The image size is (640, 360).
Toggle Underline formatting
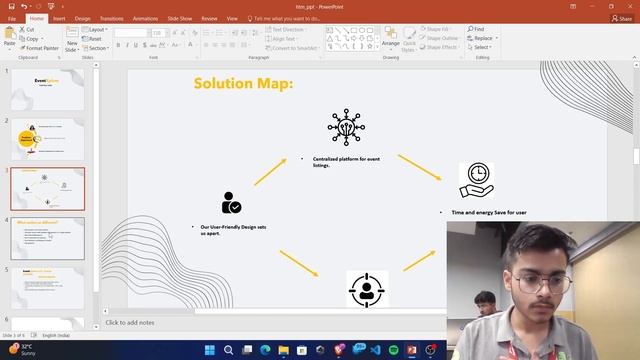(136, 45)
